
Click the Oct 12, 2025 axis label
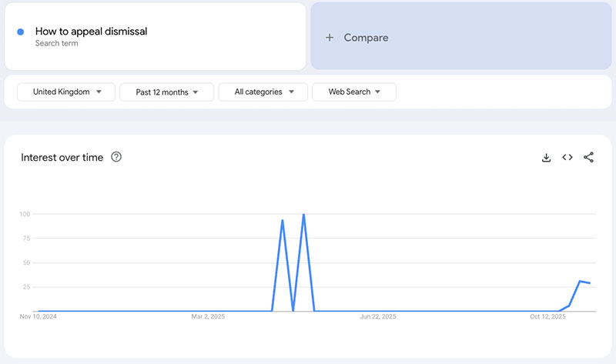pos(547,316)
